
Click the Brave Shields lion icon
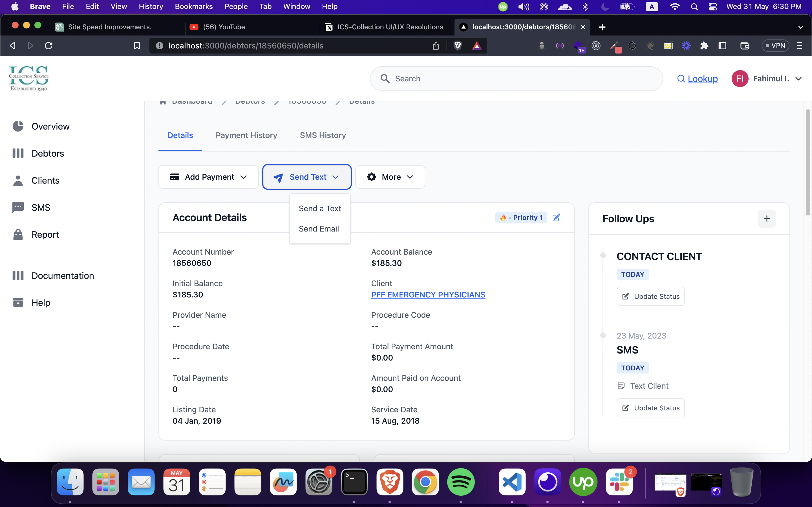click(x=457, y=46)
